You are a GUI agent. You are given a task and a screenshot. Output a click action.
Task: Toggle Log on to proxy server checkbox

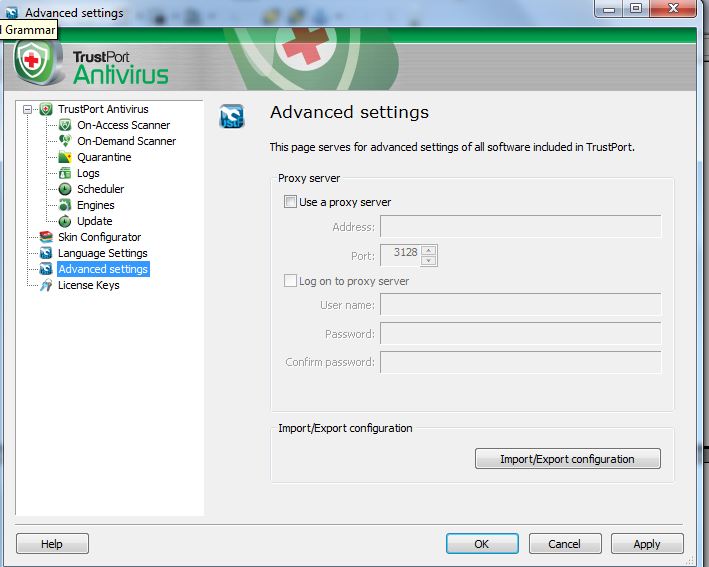click(291, 281)
